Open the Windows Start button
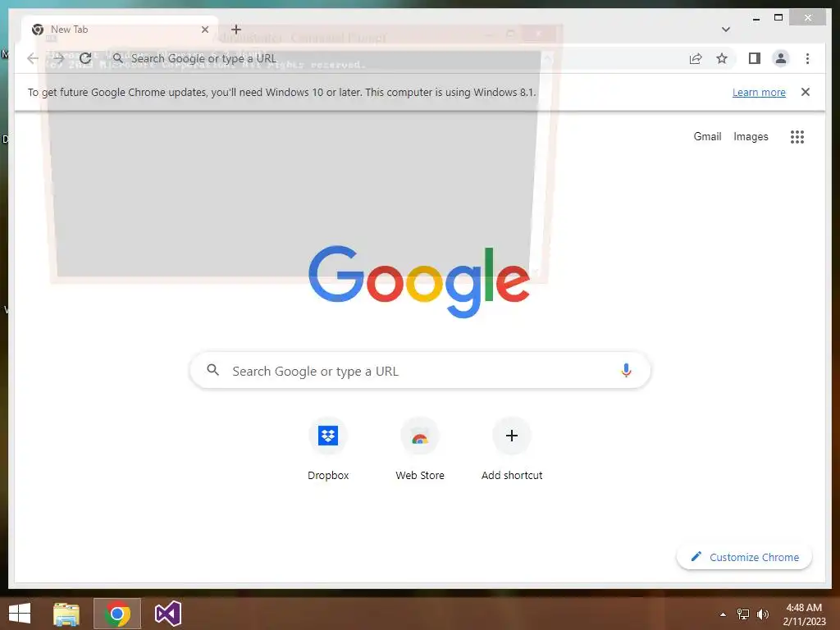The image size is (840, 630). tap(20, 614)
